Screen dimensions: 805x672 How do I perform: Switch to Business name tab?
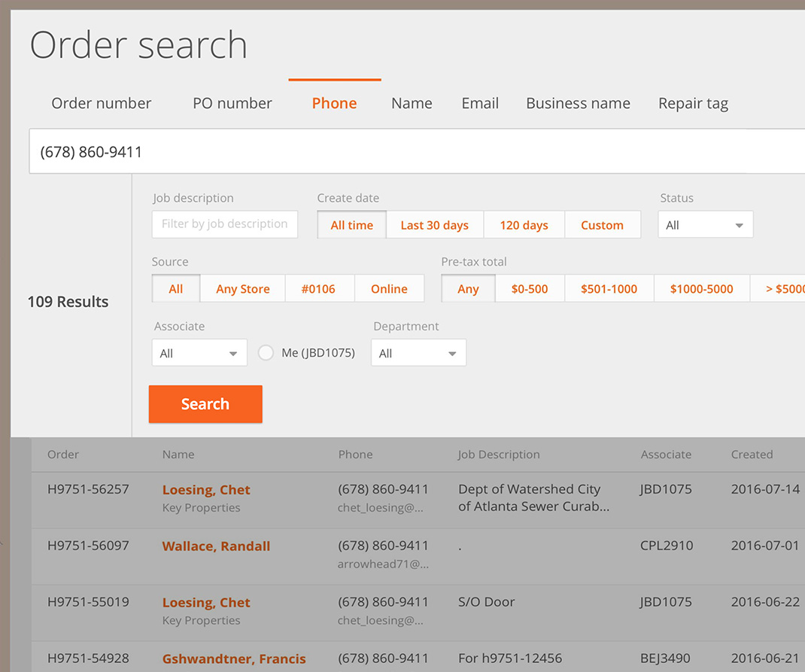(x=578, y=103)
